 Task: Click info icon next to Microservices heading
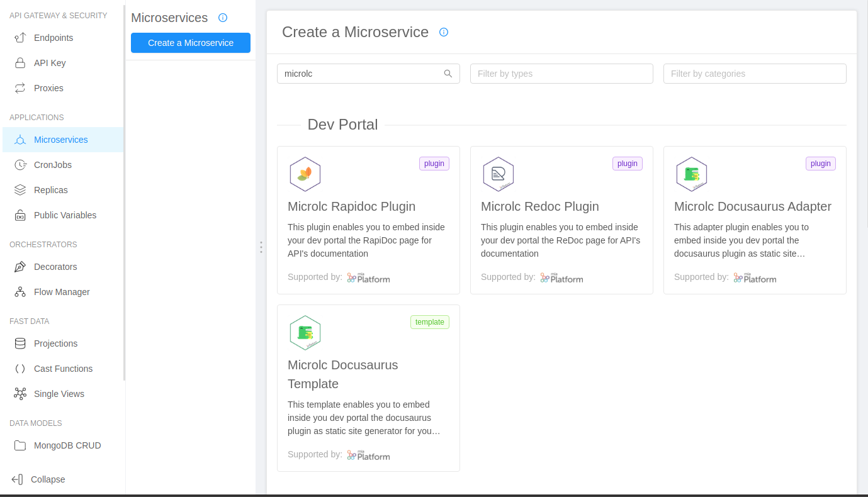point(222,18)
